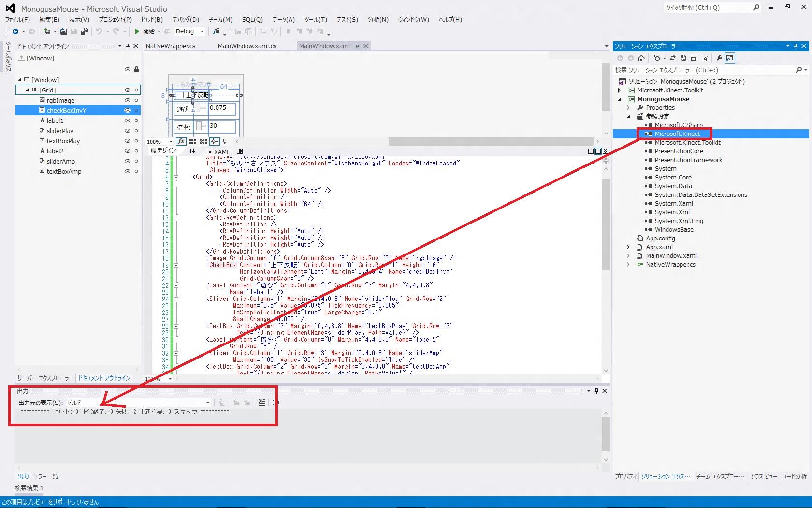The height and width of the screenshot is (508, 812).
Task: Hide rgbImage using its eye icon
Action: point(128,100)
